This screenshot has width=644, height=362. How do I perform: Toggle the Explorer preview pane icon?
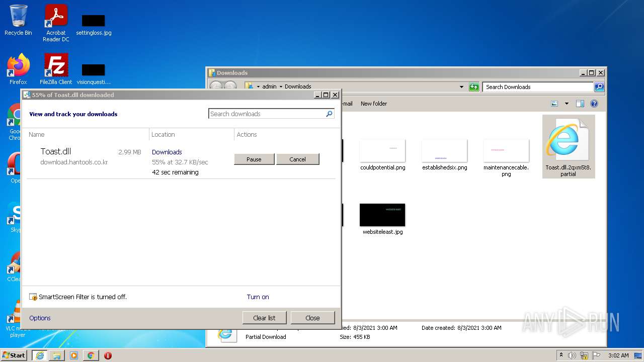click(x=580, y=104)
